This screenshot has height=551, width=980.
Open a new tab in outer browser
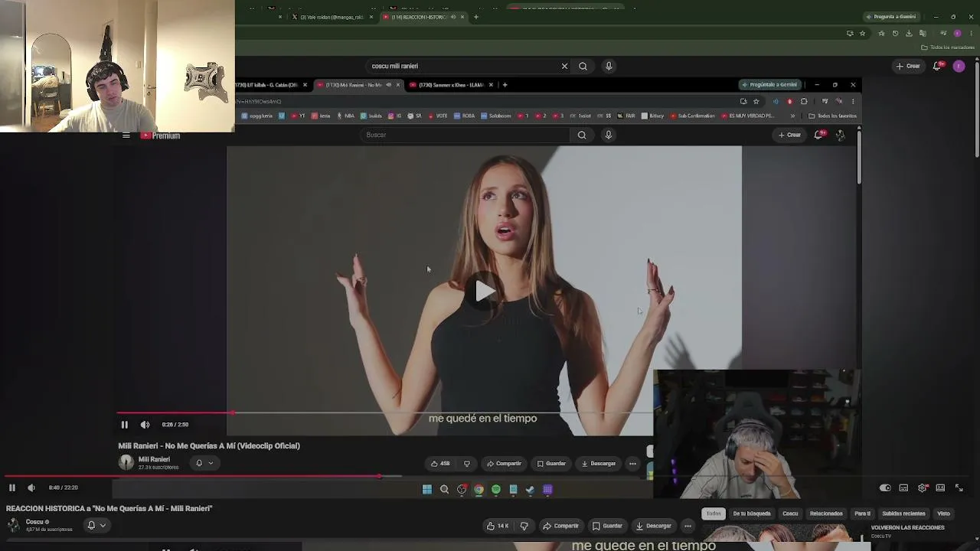point(476,17)
